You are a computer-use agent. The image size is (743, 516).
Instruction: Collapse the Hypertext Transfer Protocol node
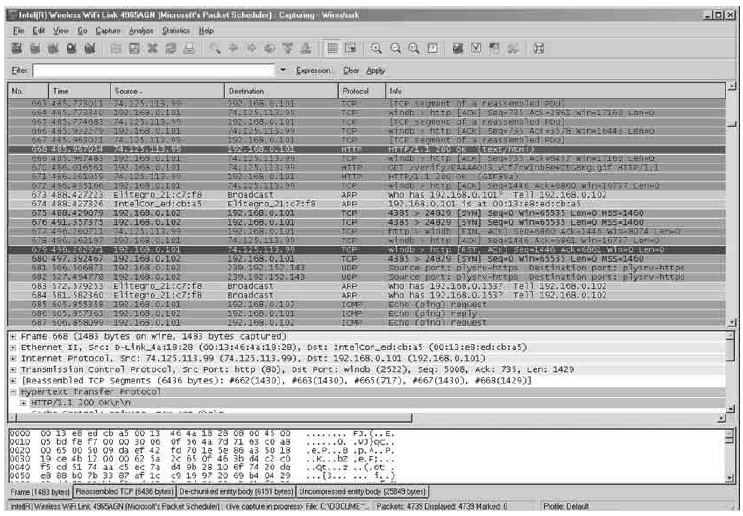(12, 394)
